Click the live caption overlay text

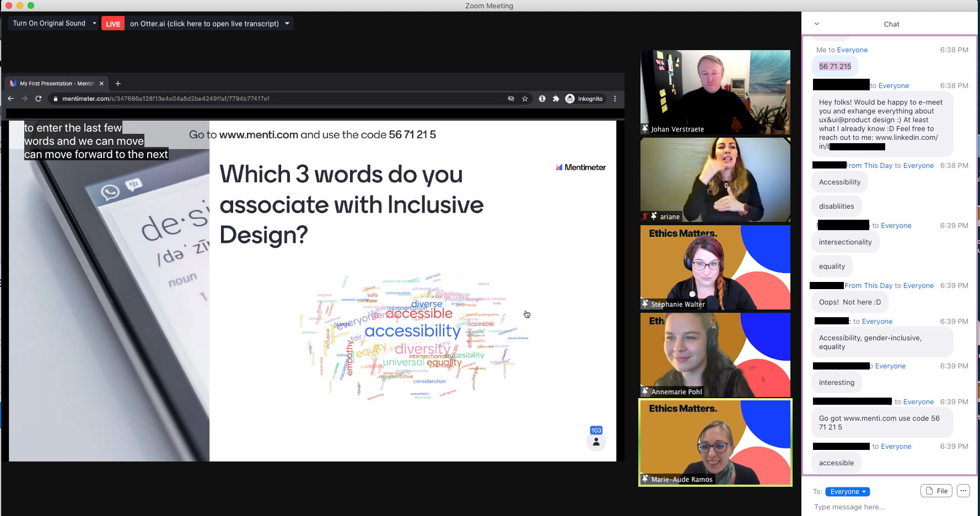[x=96, y=141]
